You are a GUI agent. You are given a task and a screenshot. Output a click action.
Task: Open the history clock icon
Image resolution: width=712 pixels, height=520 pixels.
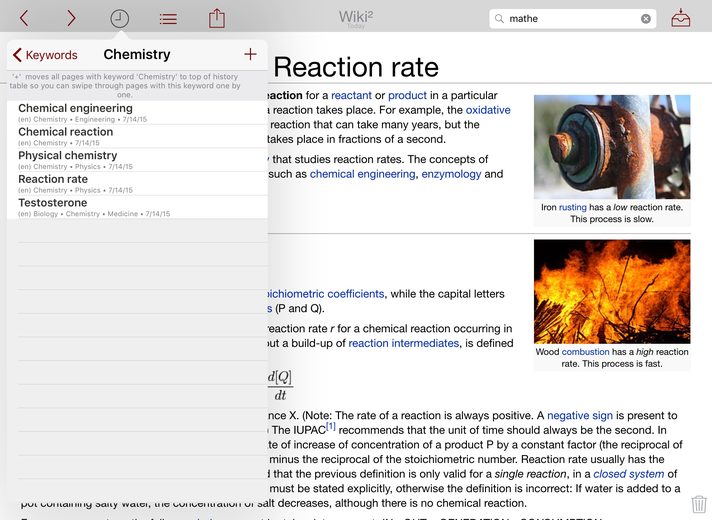pyautogui.click(x=119, y=19)
